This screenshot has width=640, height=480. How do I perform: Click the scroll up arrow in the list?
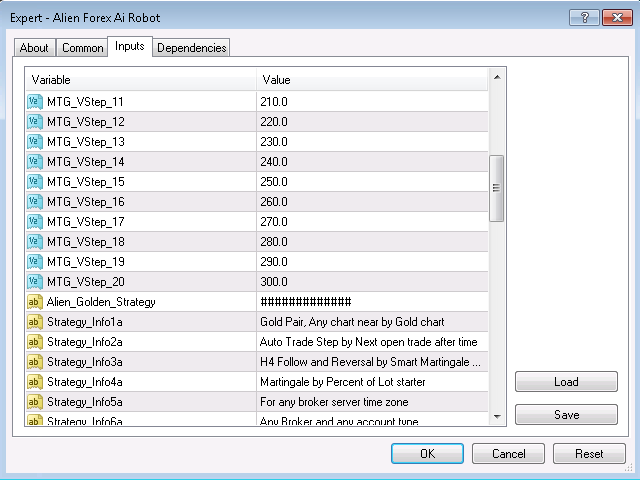[497, 75]
